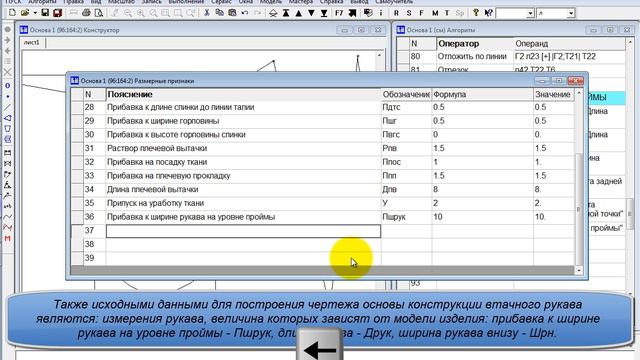Print using the printer icon

pos(86,13)
